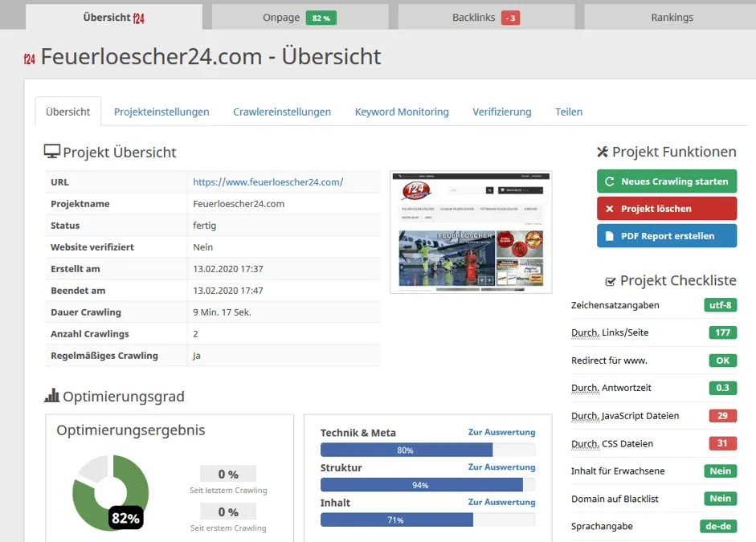Viewport: 756px width, 542px height.
Task: Open the Rankings top tab
Action: [x=672, y=17]
